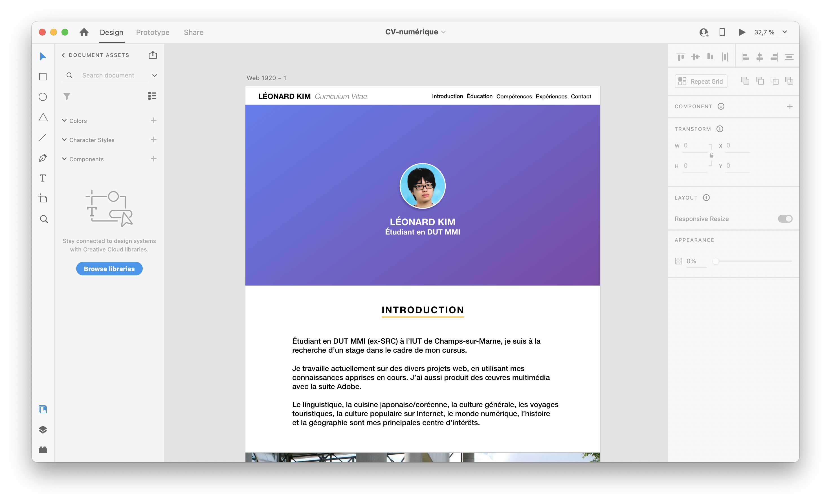Click the Repeat Grid button

coord(701,81)
